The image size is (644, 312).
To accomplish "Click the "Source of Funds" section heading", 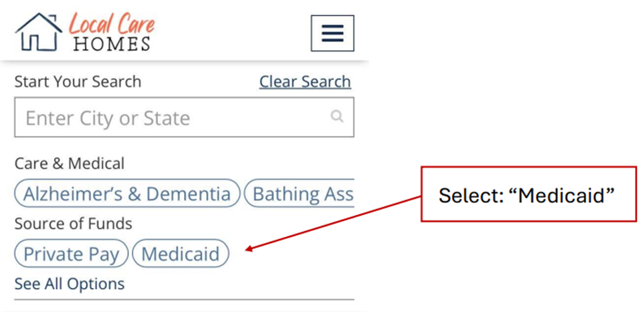I will pyautogui.click(x=74, y=223).
